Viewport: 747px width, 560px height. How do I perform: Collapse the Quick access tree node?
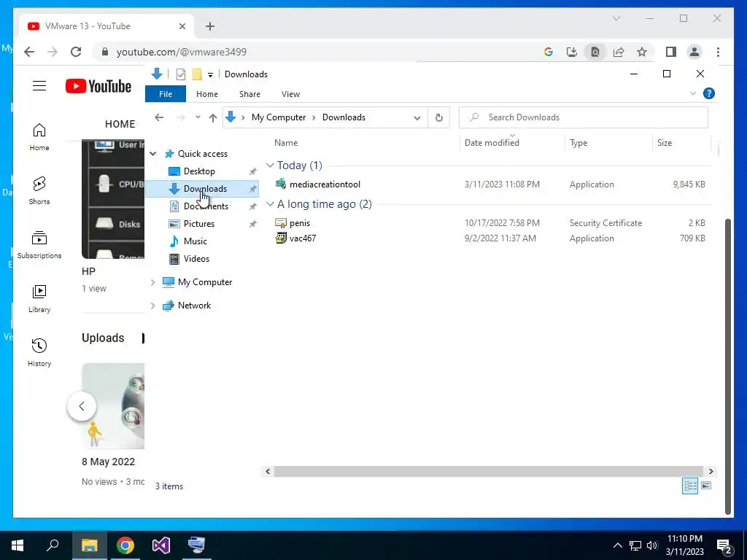(x=153, y=153)
